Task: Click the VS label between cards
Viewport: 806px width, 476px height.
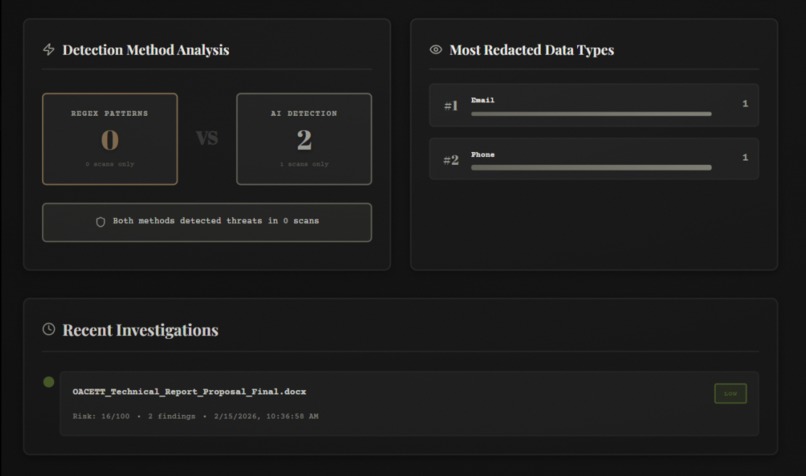Action: click(207, 138)
